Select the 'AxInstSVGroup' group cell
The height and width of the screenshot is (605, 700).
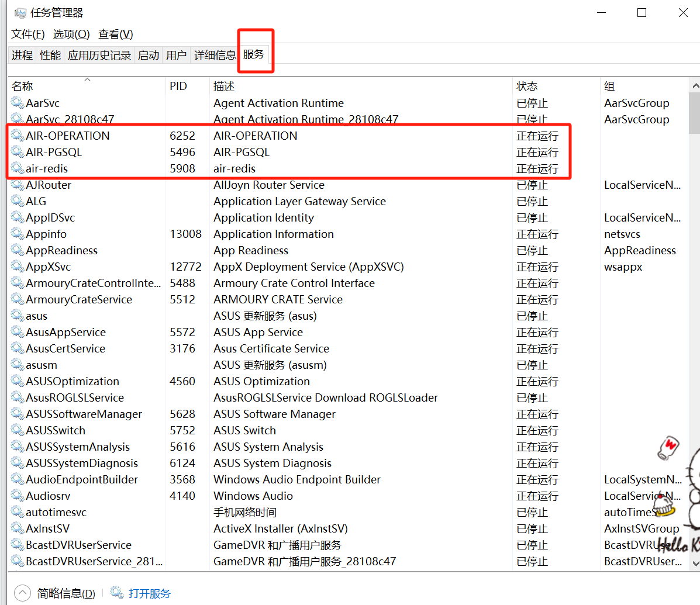[x=642, y=528]
